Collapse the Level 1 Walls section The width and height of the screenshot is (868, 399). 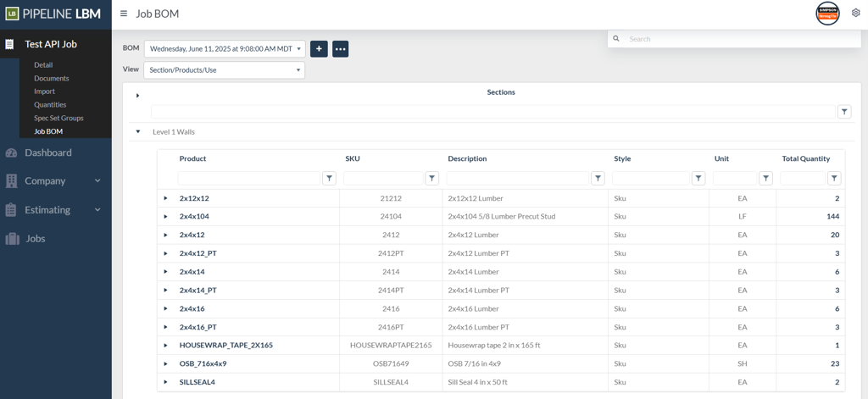(138, 132)
